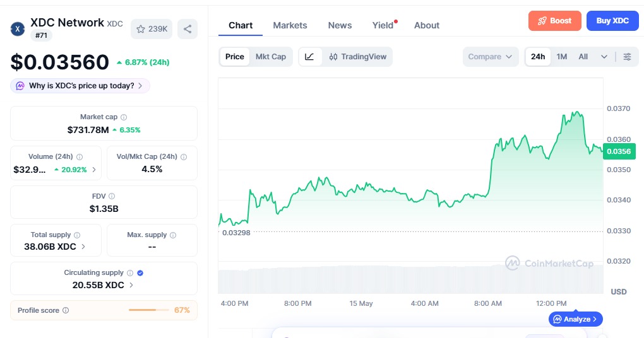Click the 0.0356 current price marker
Image resolution: width=644 pixels, height=338 pixels.
tap(619, 151)
